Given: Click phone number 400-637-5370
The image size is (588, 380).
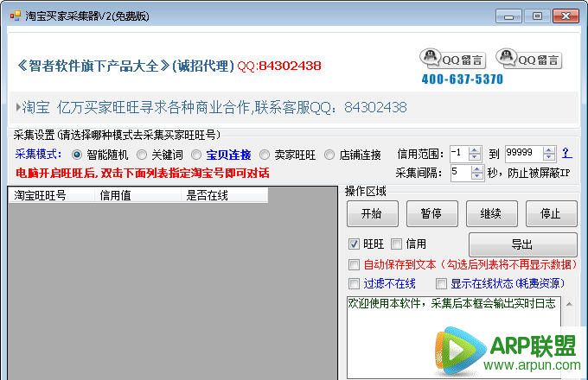Looking at the screenshot, I should [x=462, y=79].
